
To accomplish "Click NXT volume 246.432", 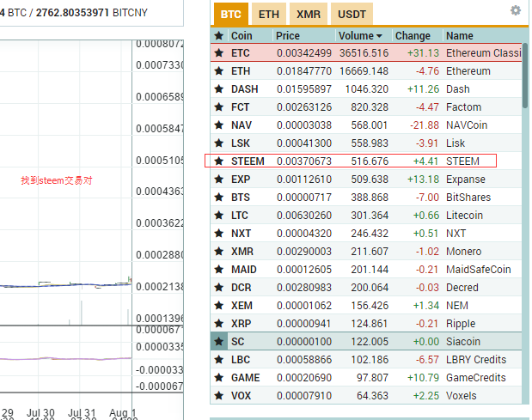I will pos(370,234).
